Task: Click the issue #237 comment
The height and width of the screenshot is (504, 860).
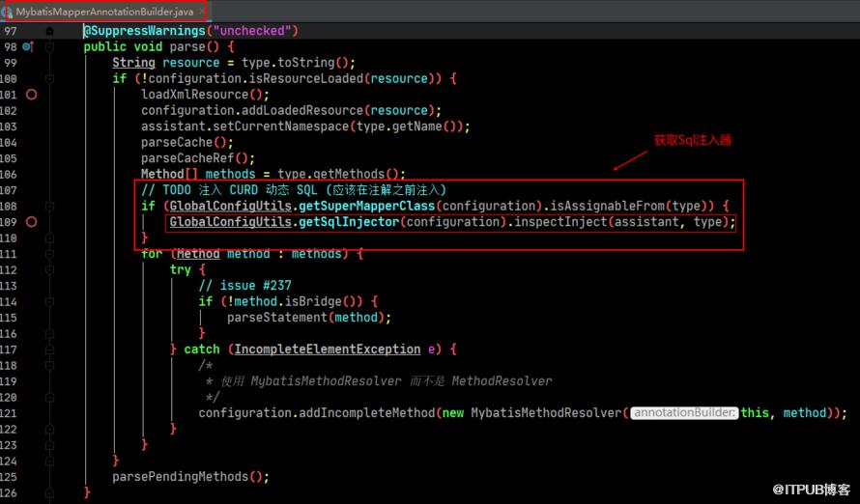Action: click(x=244, y=286)
